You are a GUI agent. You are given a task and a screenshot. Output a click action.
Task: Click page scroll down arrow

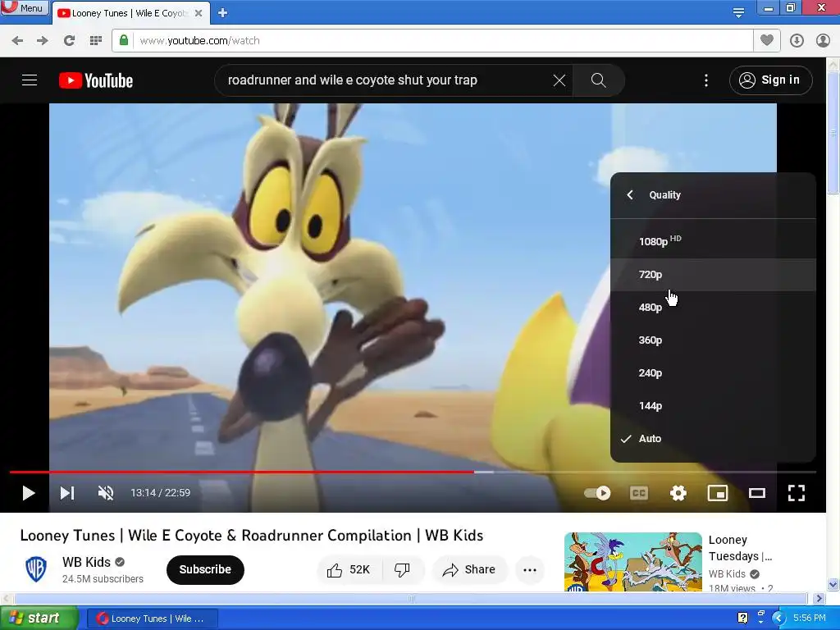[x=833, y=584]
